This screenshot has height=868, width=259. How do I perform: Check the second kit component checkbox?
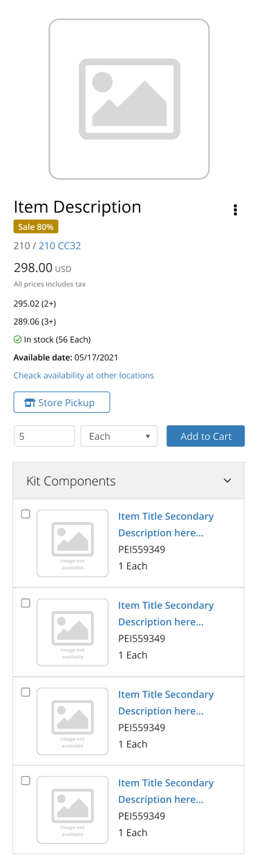tap(26, 603)
